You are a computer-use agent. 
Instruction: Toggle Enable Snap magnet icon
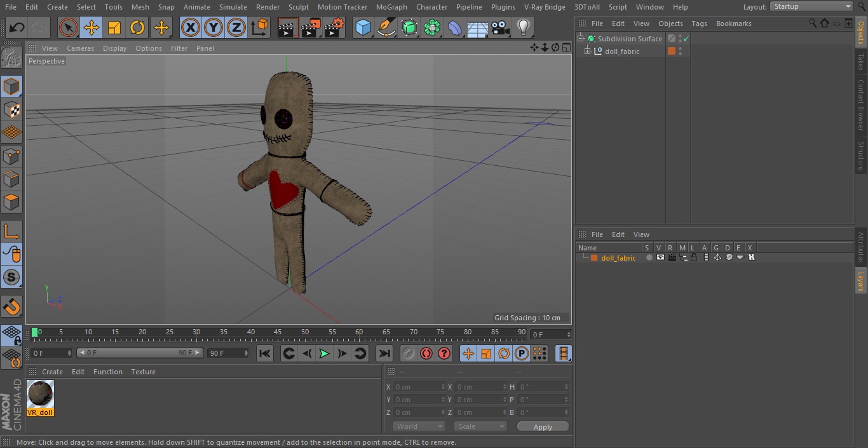point(11,307)
